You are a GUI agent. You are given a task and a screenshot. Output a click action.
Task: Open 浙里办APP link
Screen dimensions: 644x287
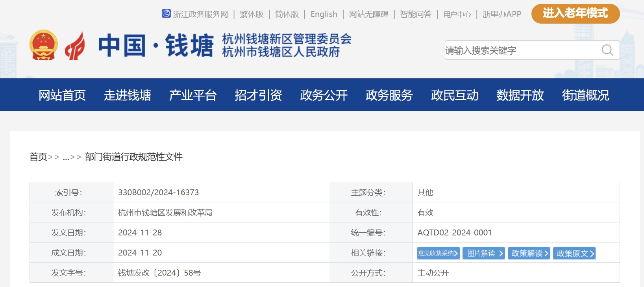[x=502, y=14]
